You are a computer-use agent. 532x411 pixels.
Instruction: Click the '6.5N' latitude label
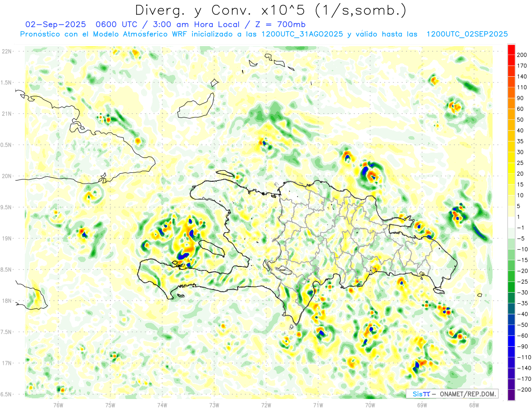7,394
